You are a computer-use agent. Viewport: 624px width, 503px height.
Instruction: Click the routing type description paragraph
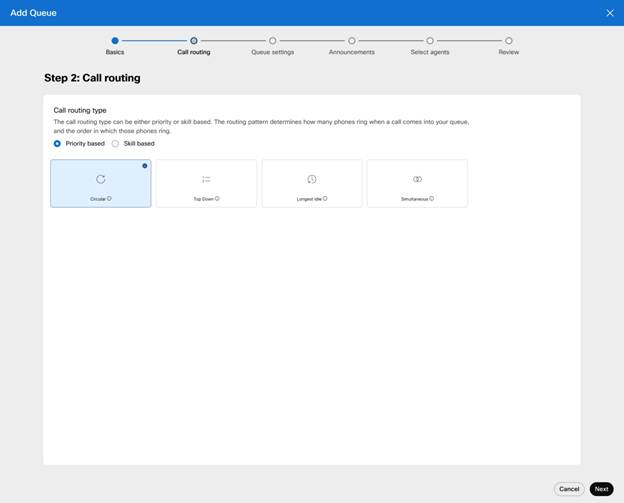pyautogui.click(x=261, y=127)
